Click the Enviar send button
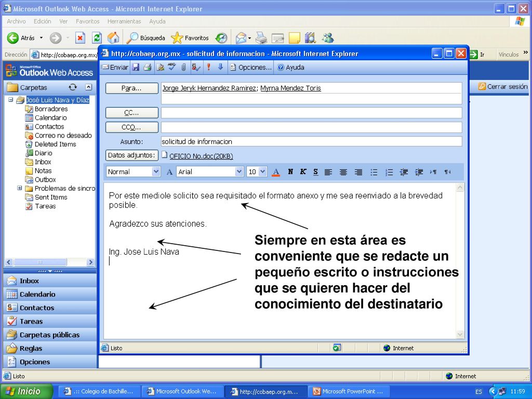The image size is (532, 399). point(116,67)
